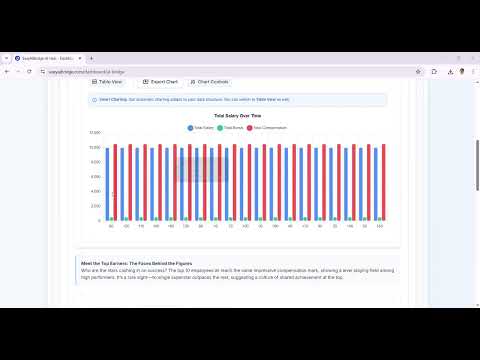
Task: Click the first blue bar in chart
Action: [x=107, y=184]
